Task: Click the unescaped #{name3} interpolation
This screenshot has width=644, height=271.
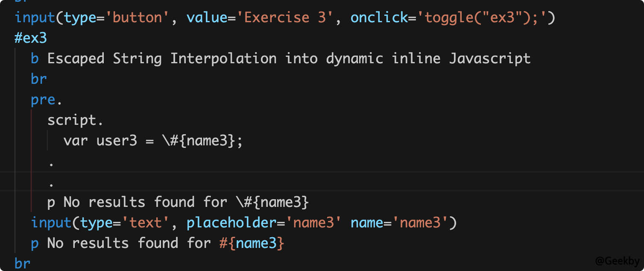Action: coord(252,243)
